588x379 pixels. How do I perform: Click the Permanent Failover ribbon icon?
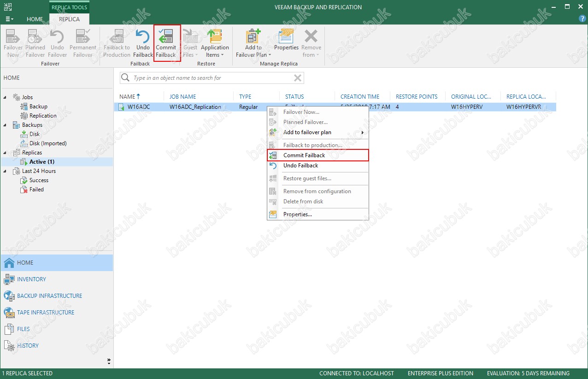[x=83, y=43]
